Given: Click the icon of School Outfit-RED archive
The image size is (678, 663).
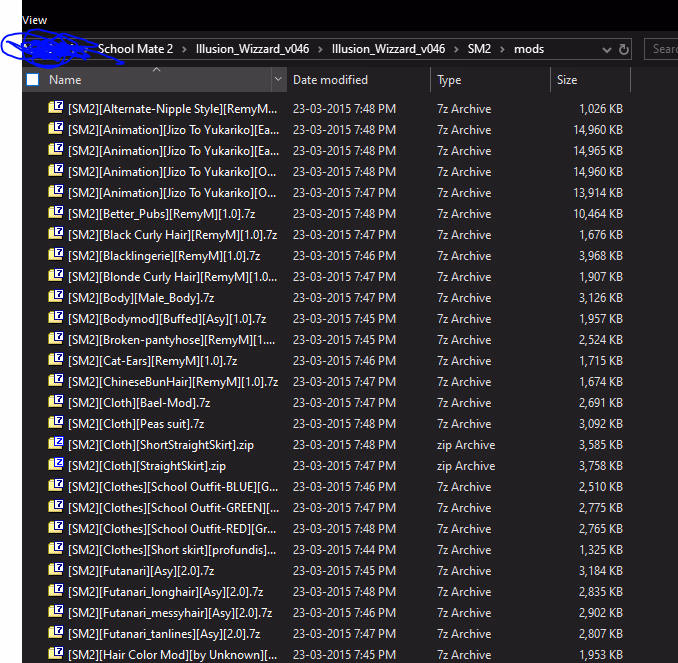Looking at the screenshot, I should [55, 528].
